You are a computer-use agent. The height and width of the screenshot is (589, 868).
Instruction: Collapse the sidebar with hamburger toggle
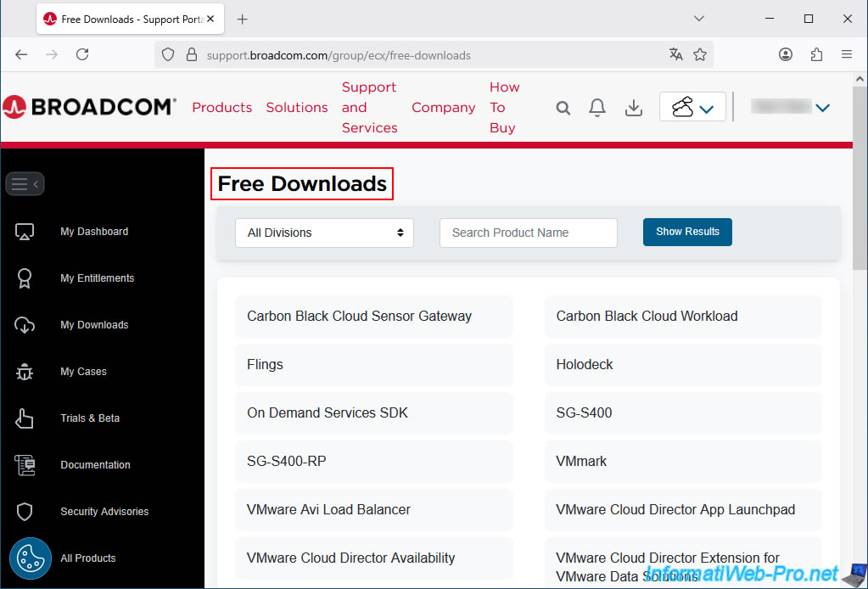(x=25, y=184)
